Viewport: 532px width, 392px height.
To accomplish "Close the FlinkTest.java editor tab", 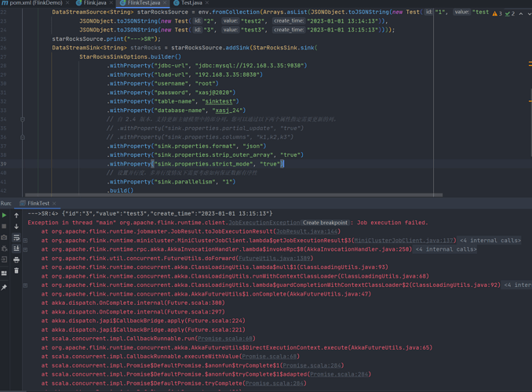I will coord(165,3).
